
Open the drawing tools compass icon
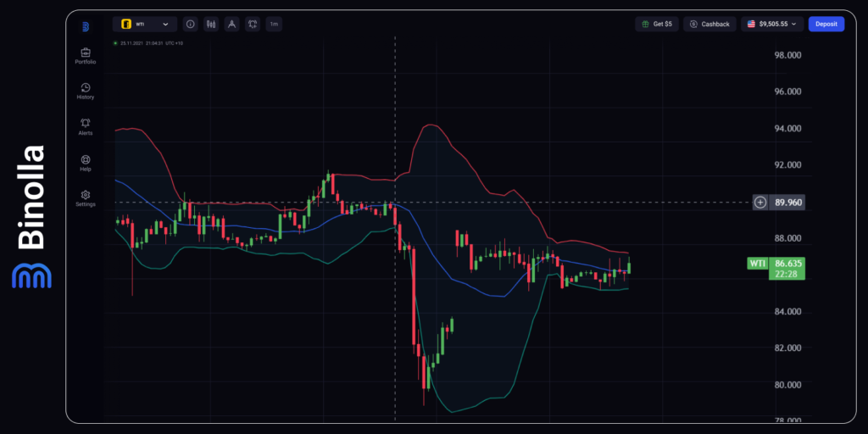coord(232,24)
